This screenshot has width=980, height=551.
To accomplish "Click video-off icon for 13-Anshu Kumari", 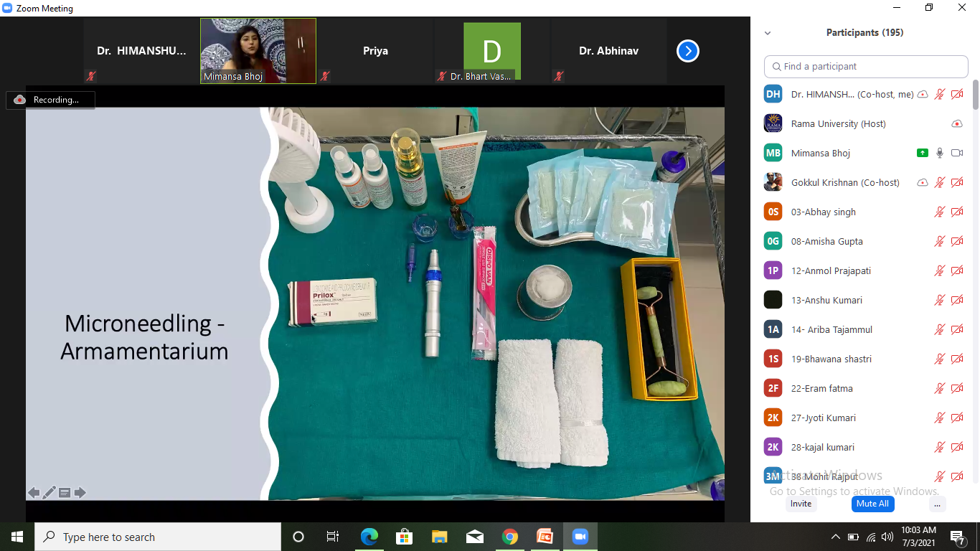I will pos(957,300).
